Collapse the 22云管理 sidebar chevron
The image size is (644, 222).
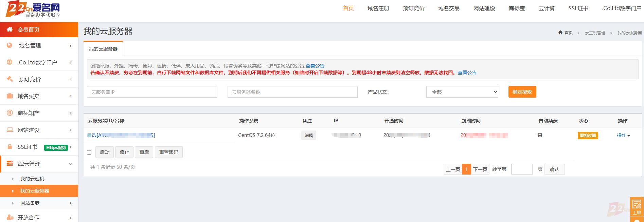(x=71, y=164)
